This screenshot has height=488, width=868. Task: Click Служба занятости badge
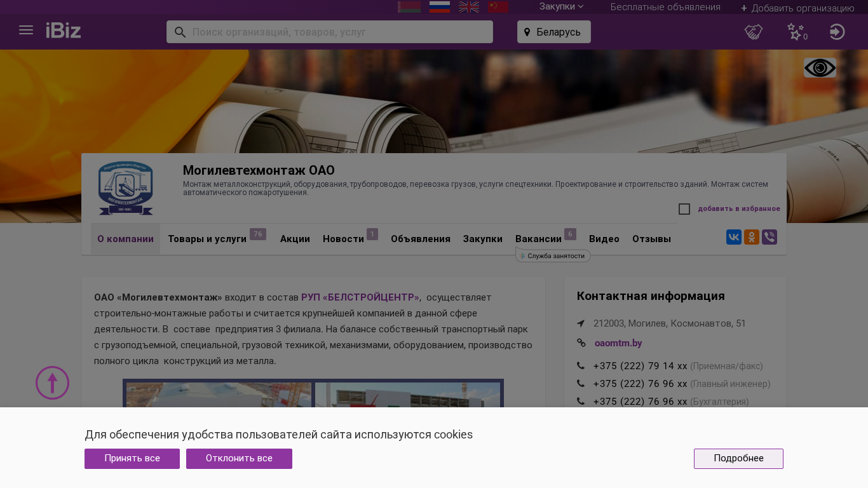click(553, 256)
